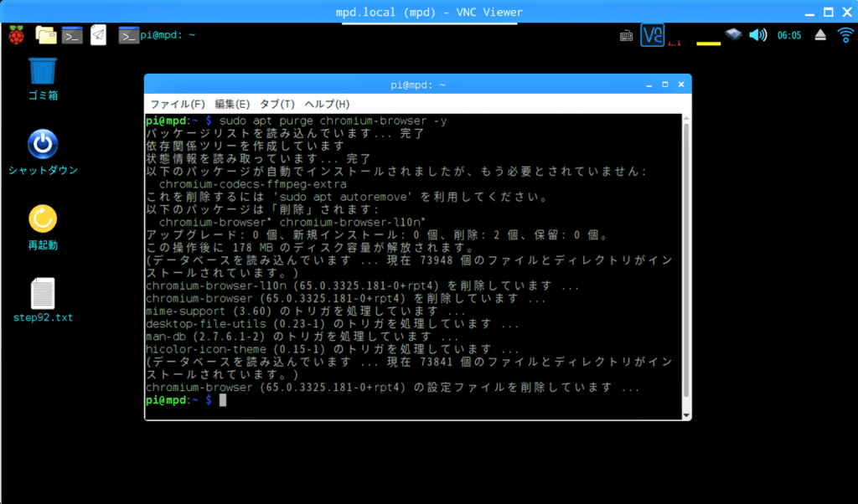Screen dimensions: 858x504
Task: Click the VNC Viewer toolbar handle under title
Action: 430,23
